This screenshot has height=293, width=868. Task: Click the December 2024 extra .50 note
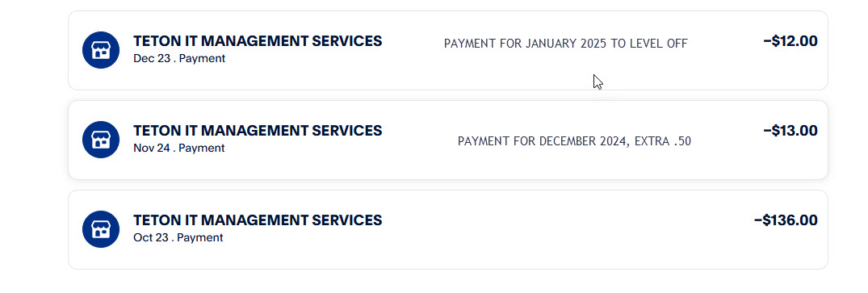point(574,141)
